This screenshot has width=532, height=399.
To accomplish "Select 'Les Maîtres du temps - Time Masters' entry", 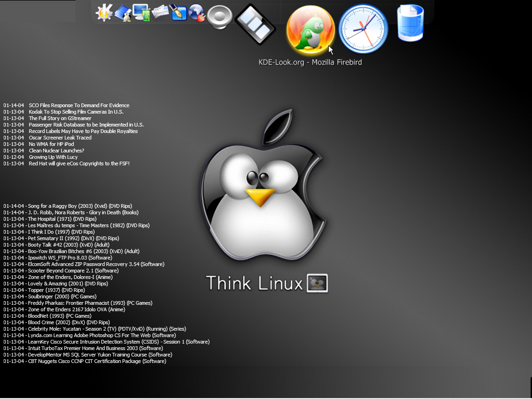I will click(x=76, y=225).
